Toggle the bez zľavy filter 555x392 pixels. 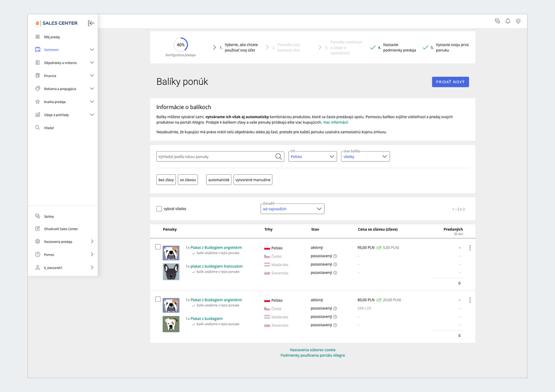point(166,180)
